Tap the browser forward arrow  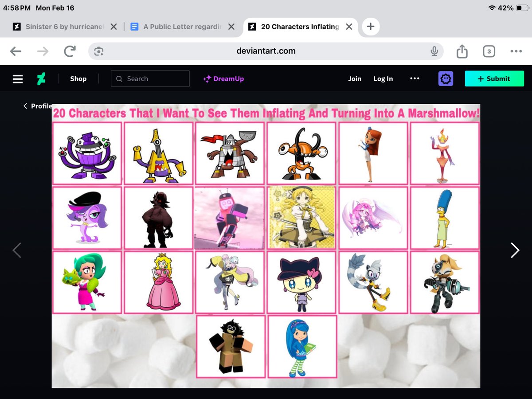pos(43,51)
